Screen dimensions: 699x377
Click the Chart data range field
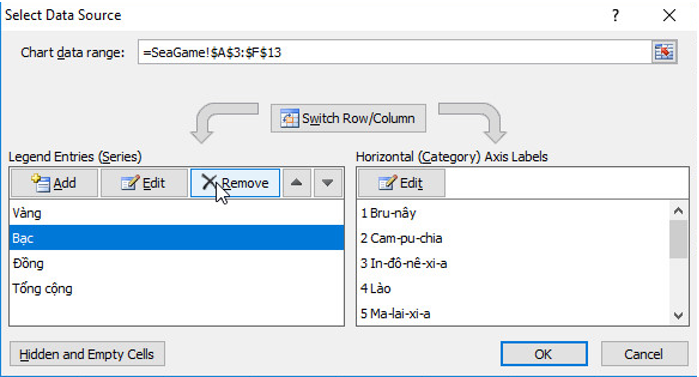tap(395, 52)
